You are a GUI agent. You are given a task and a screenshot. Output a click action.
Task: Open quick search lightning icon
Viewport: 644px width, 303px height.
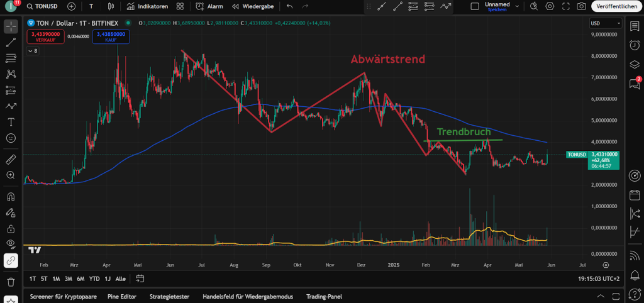[x=533, y=6]
